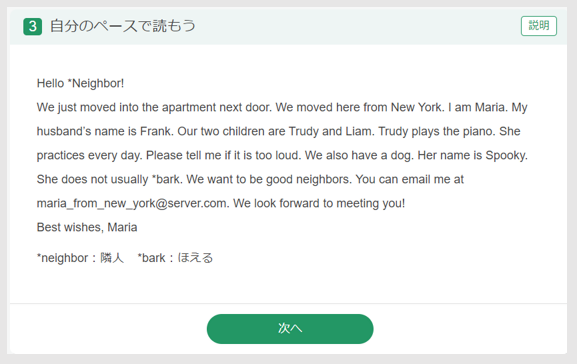577x364 pixels.
Task: Open the 説明 explanation button
Action: (539, 26)
